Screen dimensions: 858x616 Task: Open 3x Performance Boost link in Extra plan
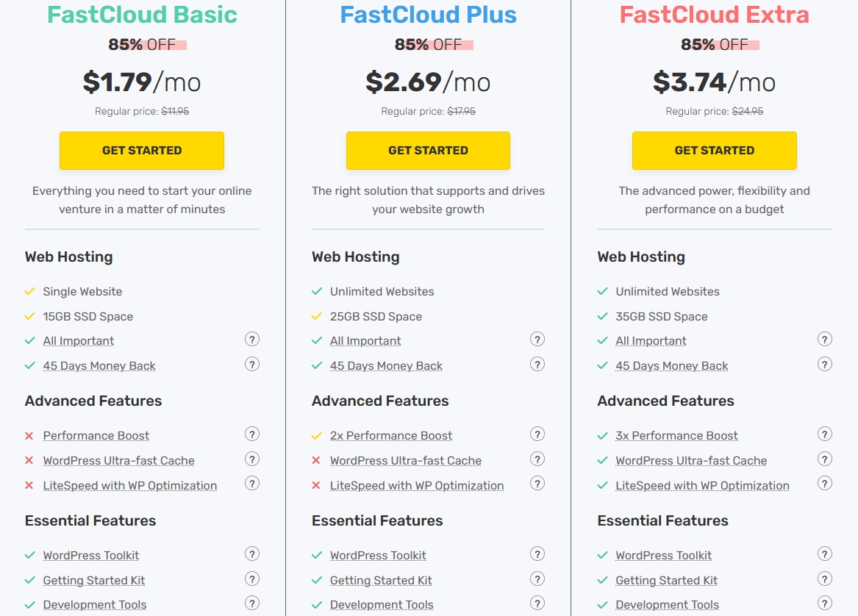coord(676,436)
